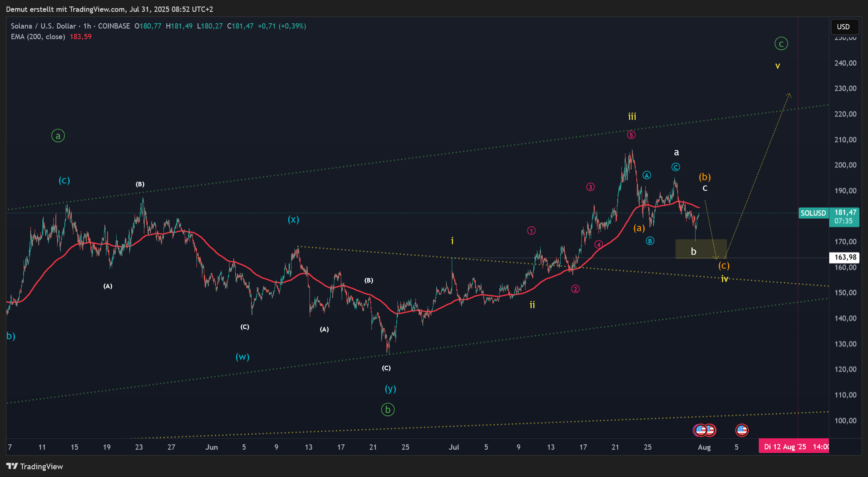
Task: Click the yellow iii wave label
Action: pos(632,117)
